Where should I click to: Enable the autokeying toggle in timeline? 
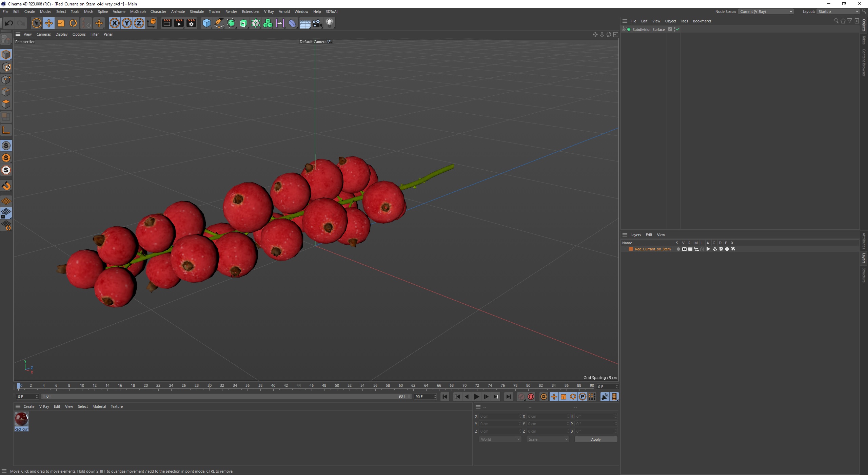pyautogui.click(x=531, y=396)
